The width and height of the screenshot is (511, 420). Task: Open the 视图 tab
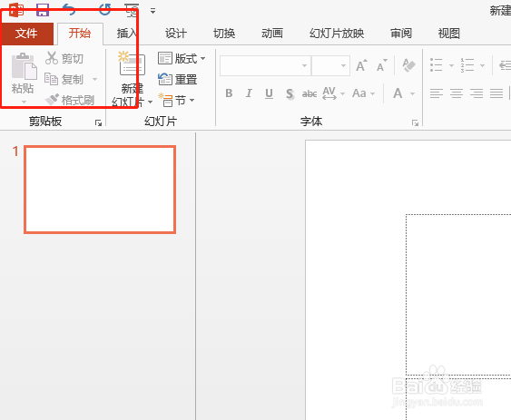(448, 34)
